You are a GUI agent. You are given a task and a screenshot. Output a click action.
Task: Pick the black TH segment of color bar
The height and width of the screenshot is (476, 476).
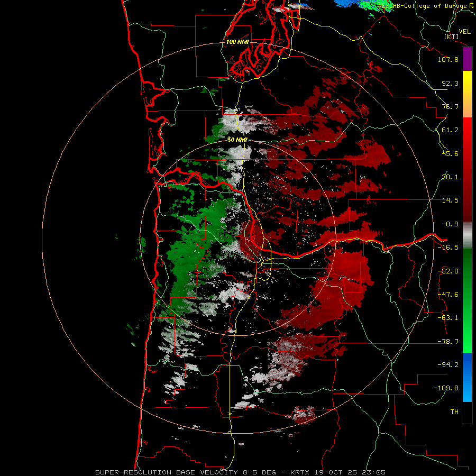tap(467, 412)
